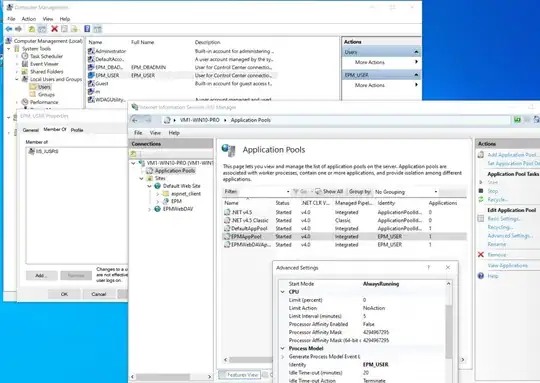Select aspnet_client folder in Connections tree
Viewport: 540px width, 383px height.
click(x=182, y=194)
